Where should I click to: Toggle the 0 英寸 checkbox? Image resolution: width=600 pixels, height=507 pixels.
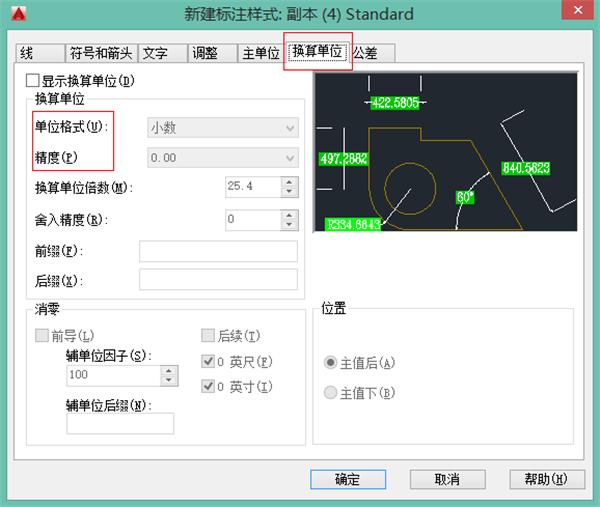point(208,386)
